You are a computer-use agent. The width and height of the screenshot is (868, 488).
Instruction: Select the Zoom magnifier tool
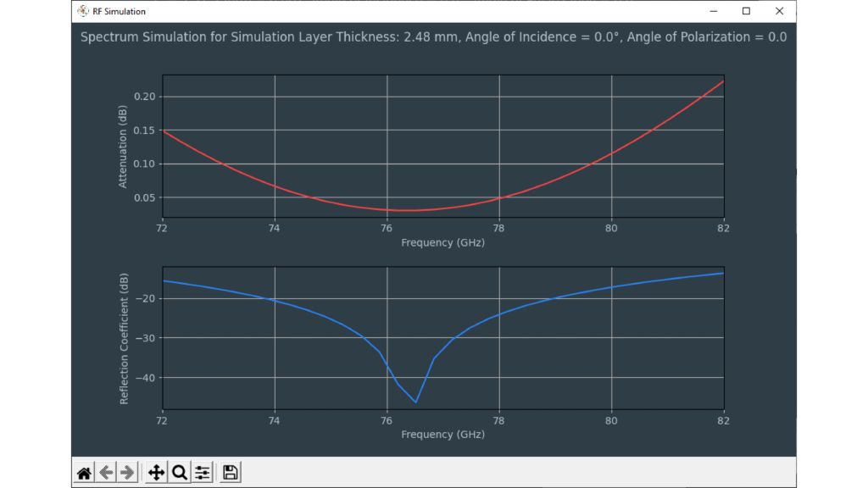click(x=180, y=473)
